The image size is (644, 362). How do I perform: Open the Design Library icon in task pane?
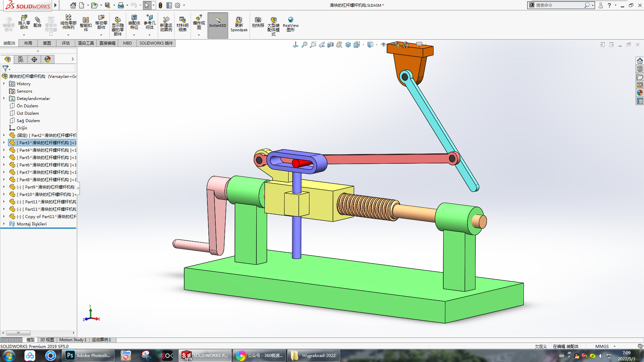(640, 69)
